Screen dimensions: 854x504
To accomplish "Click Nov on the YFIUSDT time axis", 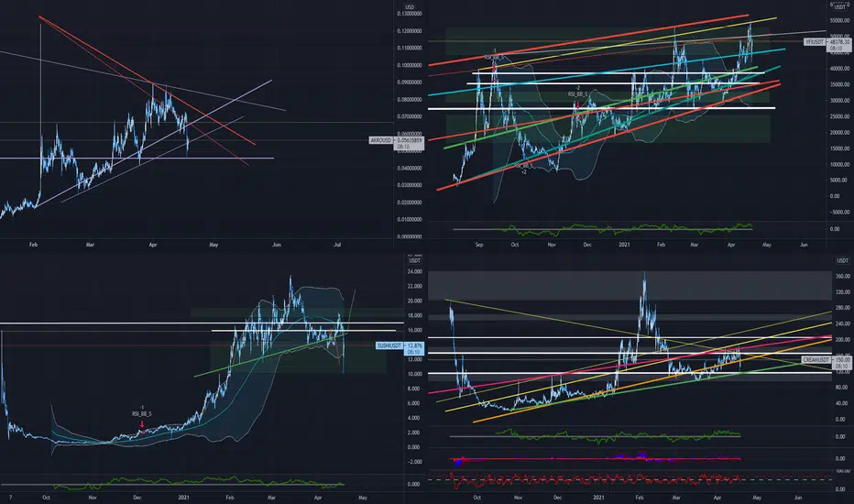I will point(552,245).
